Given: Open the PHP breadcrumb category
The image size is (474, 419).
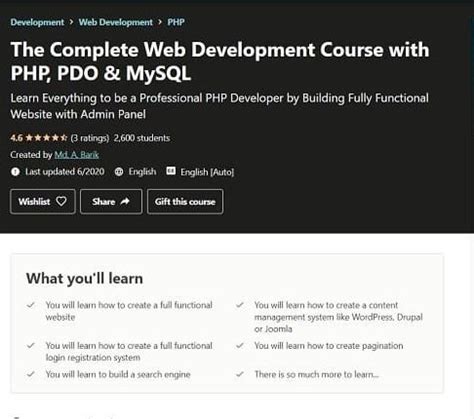Looking at the screenshot, I should pos(176,22).
